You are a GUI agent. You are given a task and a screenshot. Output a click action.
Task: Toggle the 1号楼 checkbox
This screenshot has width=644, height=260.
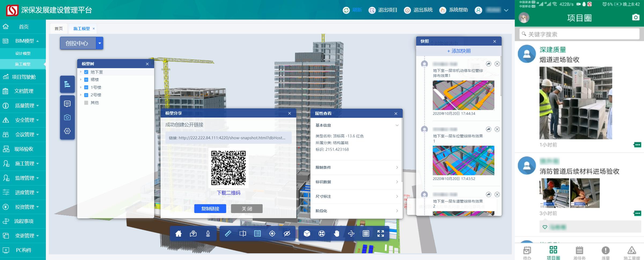pyautogui.click(x=86, y=87)
